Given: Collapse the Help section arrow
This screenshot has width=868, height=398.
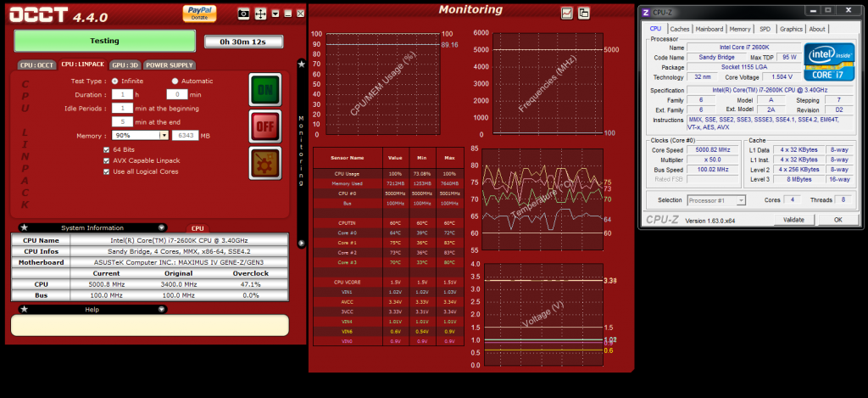Looking at the screenshot, I should click(x=161, y=309).
